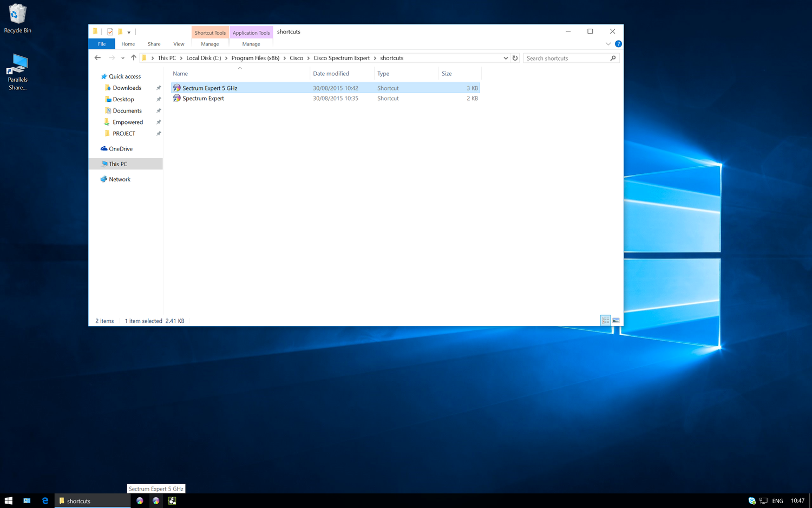
Task: Select Parallels Shared Folders desktop icon
Action: tap(17, 72)
